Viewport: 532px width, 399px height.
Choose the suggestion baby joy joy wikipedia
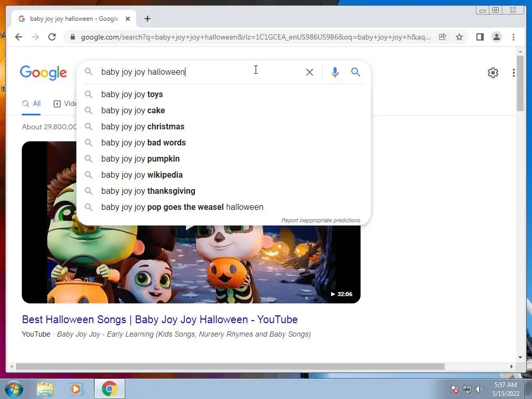224,175
